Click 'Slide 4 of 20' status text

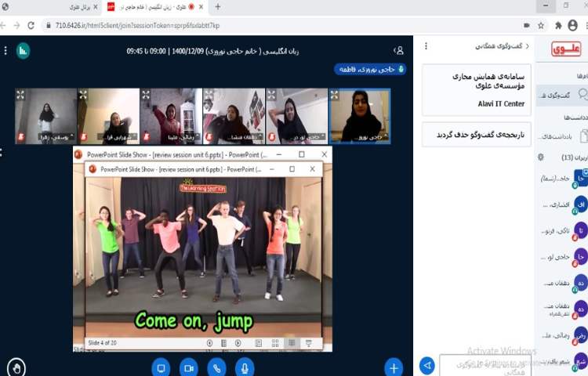pyautogui.click(x=103, y=342)
